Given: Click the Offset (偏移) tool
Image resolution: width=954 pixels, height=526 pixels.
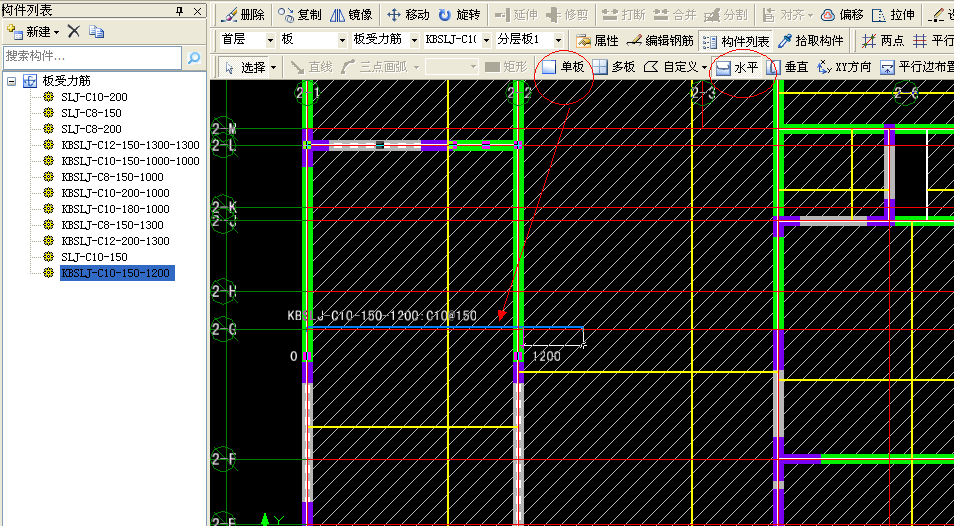Looking at the screenshot, I should point(841,15).
